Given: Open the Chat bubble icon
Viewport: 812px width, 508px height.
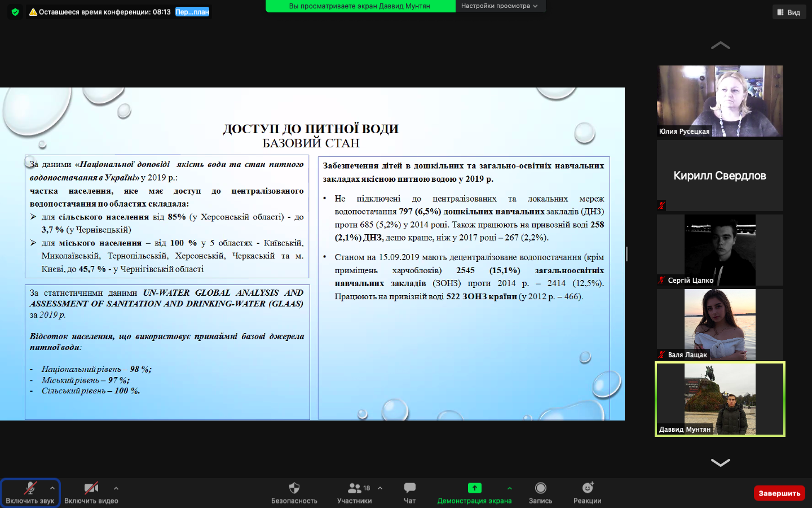Looking at the screenshot, I should pos(410,488).
